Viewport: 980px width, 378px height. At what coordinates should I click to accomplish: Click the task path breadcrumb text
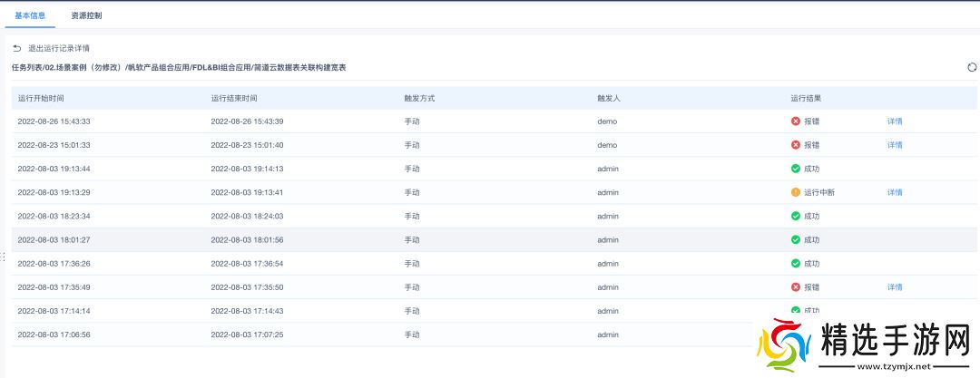178,68
